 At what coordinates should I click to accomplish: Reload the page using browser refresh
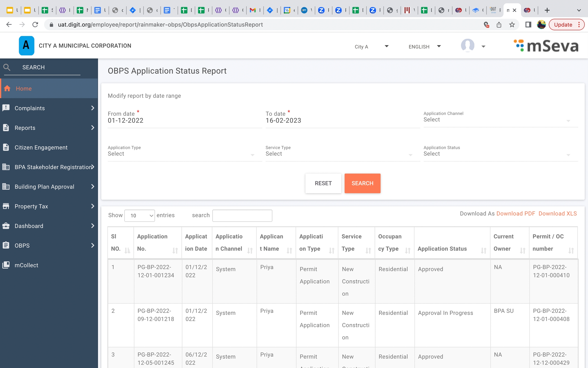(35, 25)
